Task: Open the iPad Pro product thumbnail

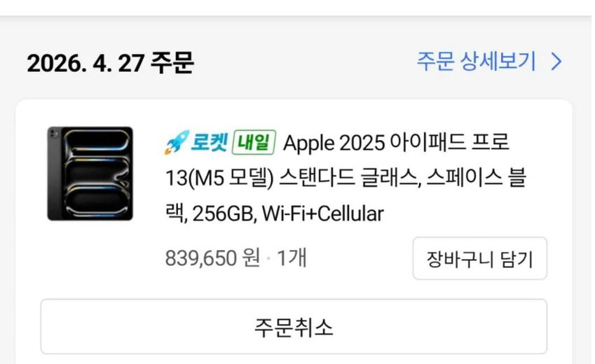Action: click(90, 174)
